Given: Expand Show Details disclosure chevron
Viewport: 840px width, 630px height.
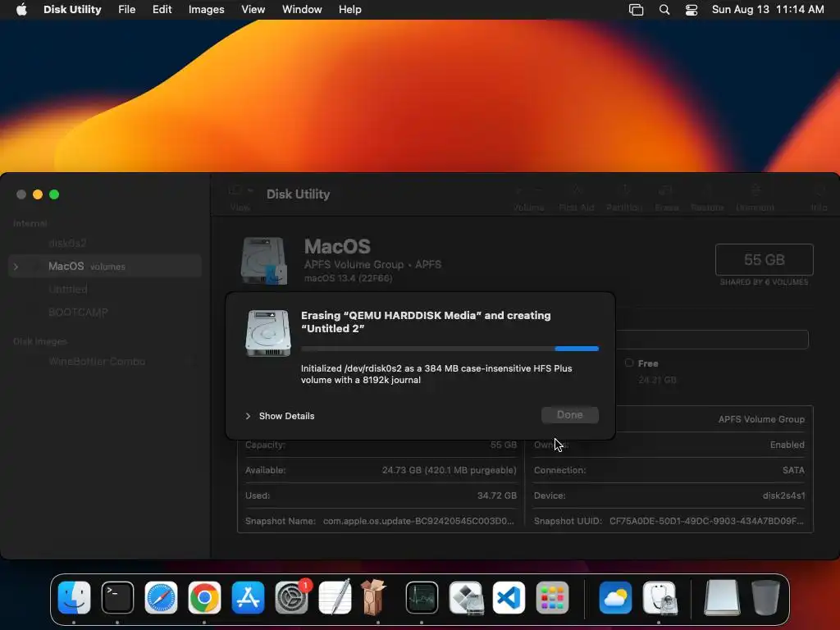Looking at the screenshot, I should [248, 416].
